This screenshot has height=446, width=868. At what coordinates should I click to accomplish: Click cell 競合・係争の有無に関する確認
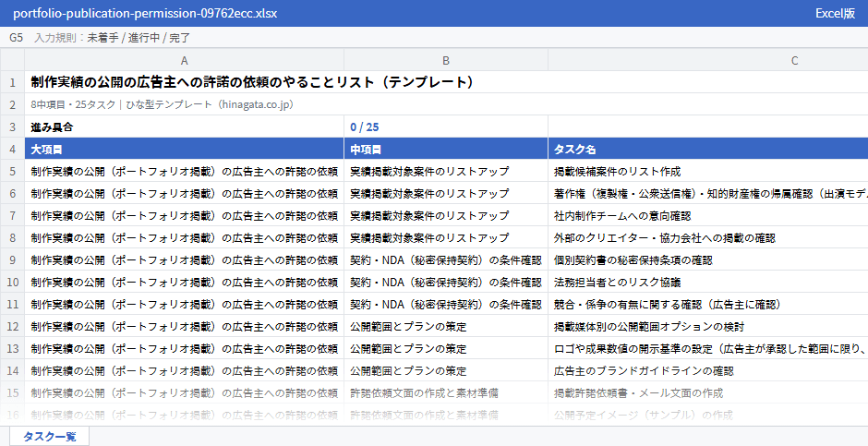click(708, 305)
